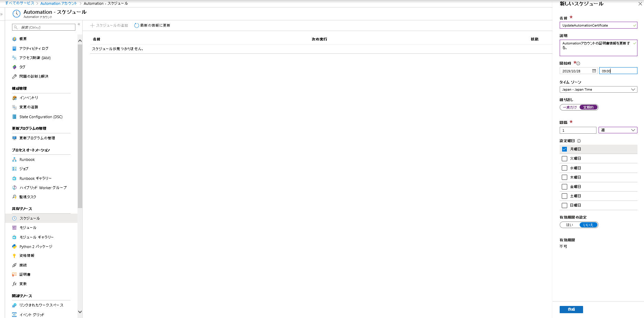Click the 証明書 certificate icon
Image resolution: width=644 pixels, height=318 pixels.
click(14, 275)
